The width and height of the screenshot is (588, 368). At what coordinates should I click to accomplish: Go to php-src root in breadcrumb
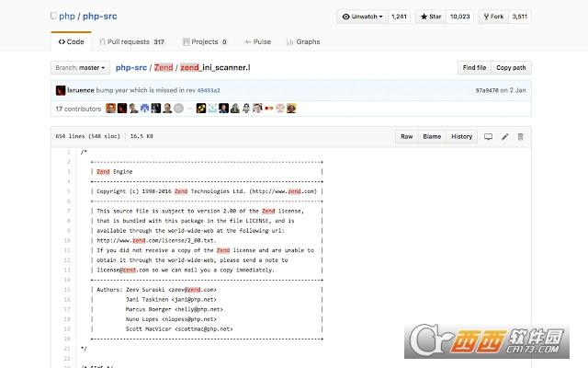pos(130,67)
